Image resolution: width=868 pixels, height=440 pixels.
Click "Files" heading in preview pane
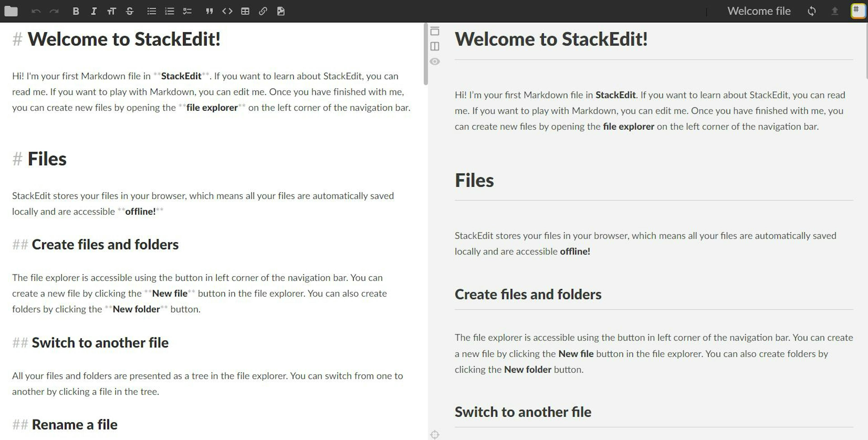point(474,180)
